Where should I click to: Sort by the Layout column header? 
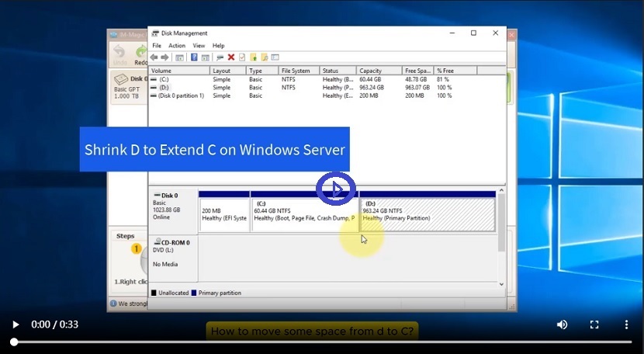(228, 71)
